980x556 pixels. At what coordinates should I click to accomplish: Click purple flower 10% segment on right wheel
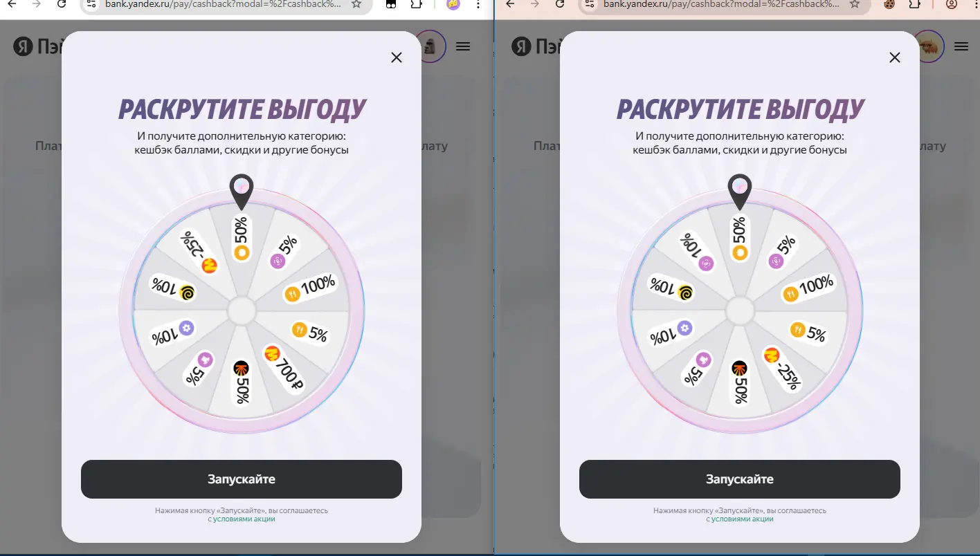click(671, 333)
